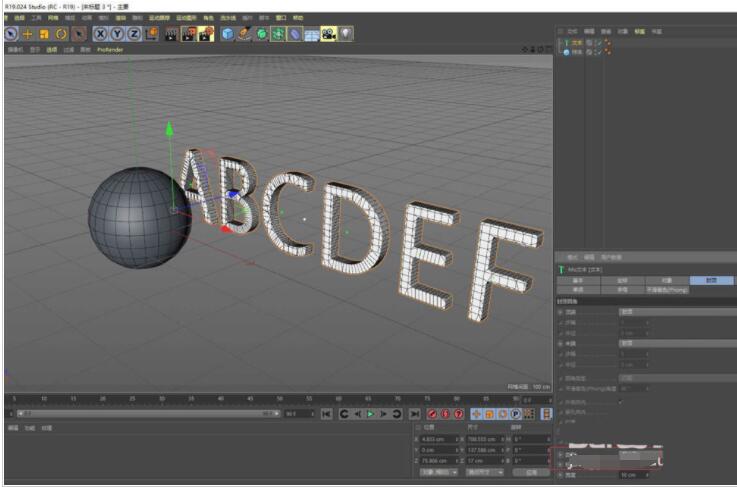The height and width of the screenshot is (487, 737).
Task: Activate the Rotate tool icon
Action: click(61, 34)
